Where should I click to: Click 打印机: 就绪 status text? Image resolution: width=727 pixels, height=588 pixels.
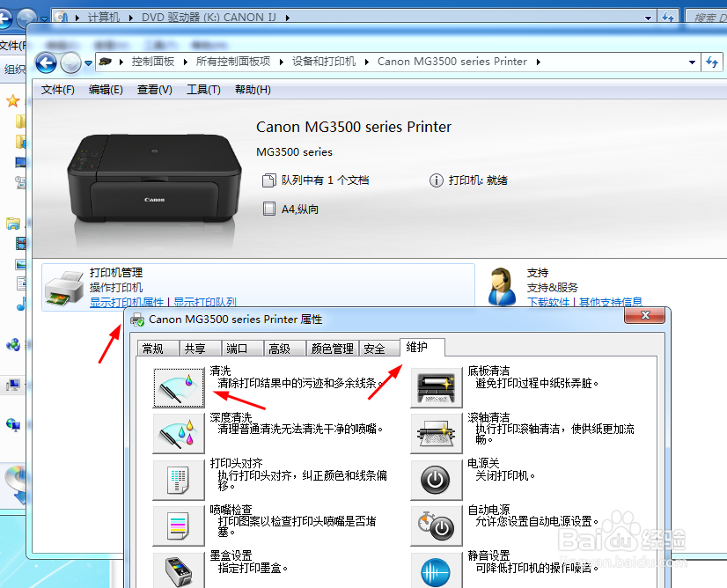point(478,180)
